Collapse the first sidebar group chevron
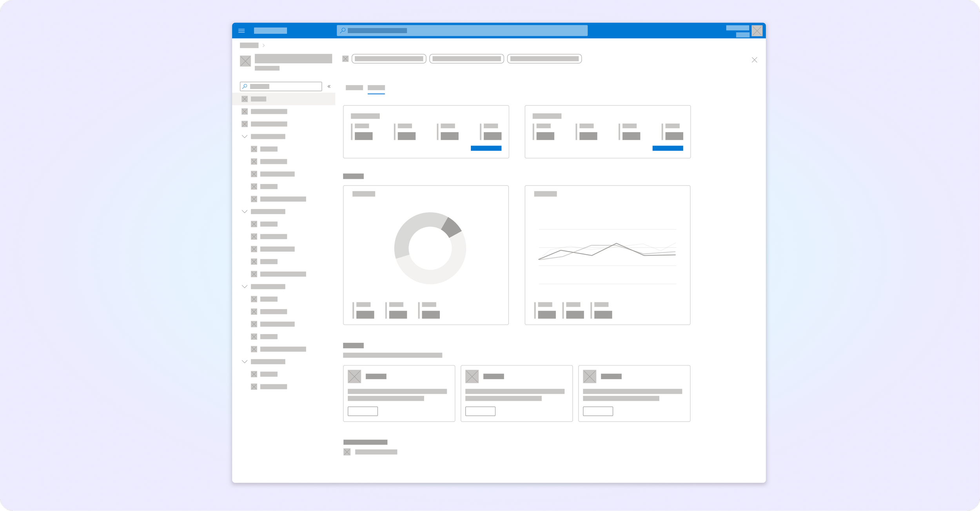Viewport: 980px width, 511px height. coord(245,136)
